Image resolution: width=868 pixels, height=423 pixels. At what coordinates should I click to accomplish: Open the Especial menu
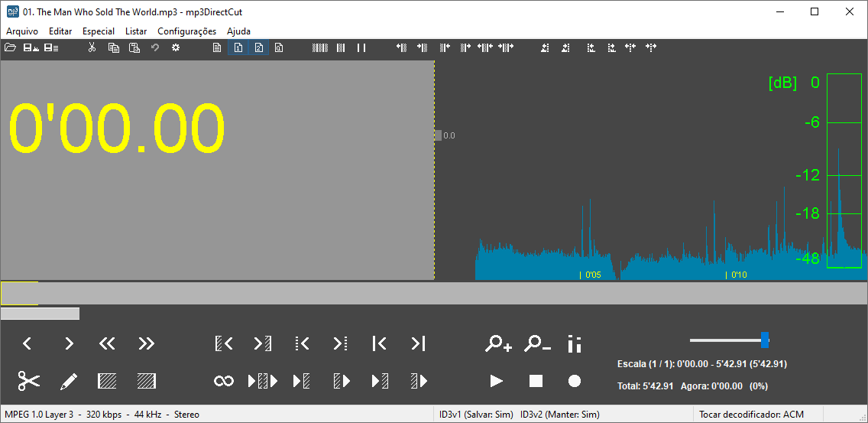pos(99,31)
